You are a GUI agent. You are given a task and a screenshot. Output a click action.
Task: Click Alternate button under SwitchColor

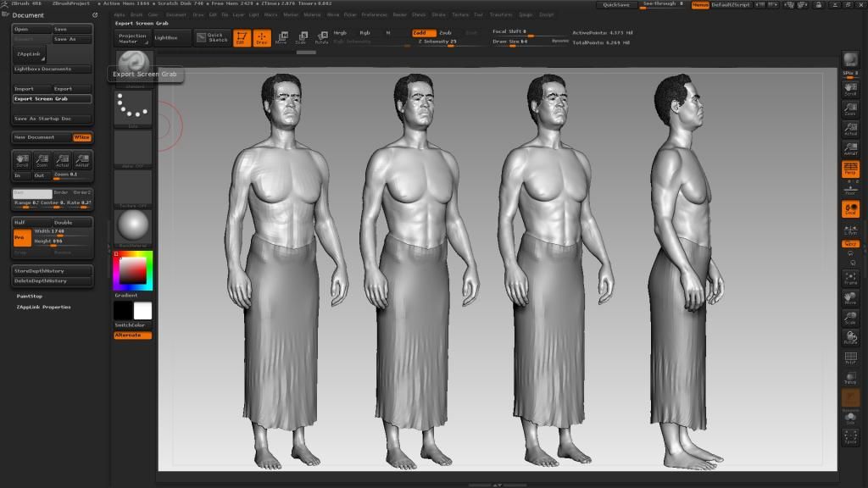tap(133, 335)
